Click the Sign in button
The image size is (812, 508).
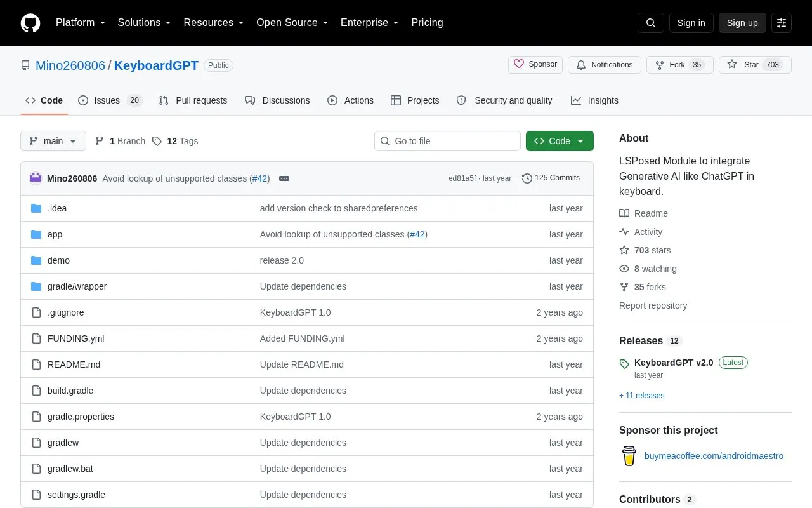click(691, 23)
